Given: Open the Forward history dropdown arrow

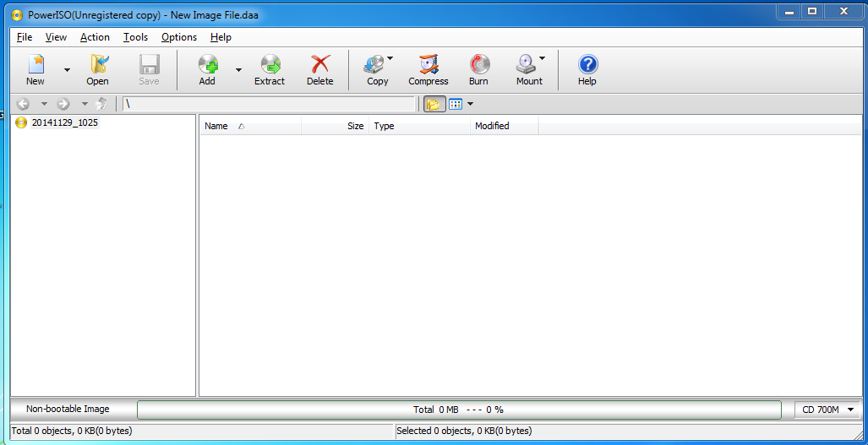Looking at the screenshot, I should [x=85, y=104].
